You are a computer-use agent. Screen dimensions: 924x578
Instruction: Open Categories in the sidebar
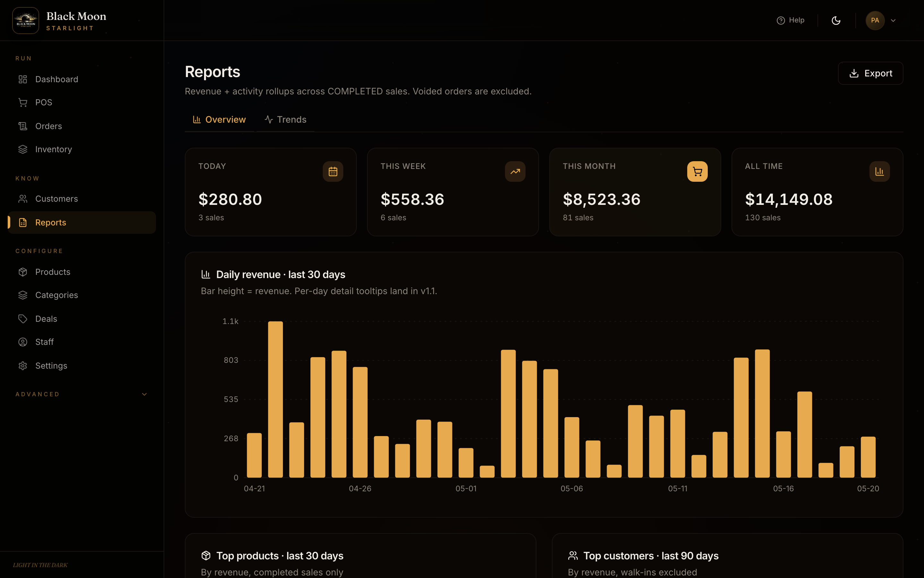82,295
